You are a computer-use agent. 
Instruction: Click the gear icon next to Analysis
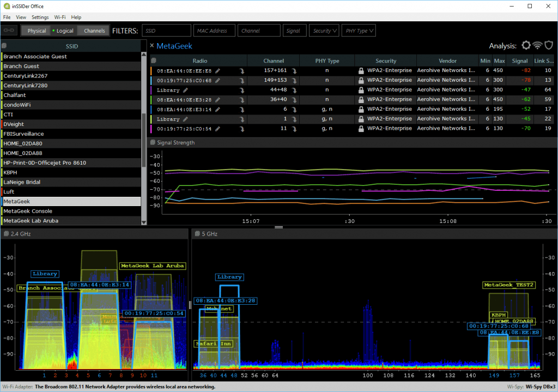pos(526,46)
